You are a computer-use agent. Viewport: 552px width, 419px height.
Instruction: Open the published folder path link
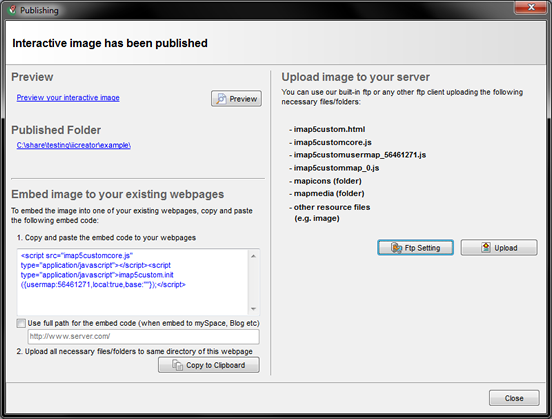click(x=74, y=145)
